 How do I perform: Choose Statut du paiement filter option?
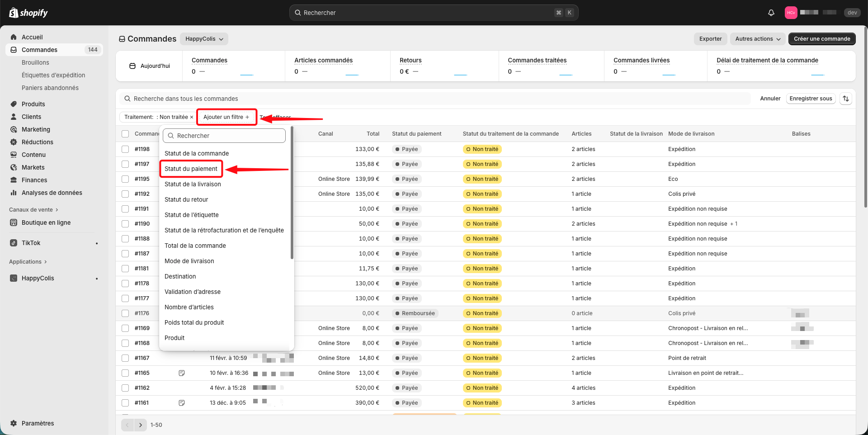(191, 169)
